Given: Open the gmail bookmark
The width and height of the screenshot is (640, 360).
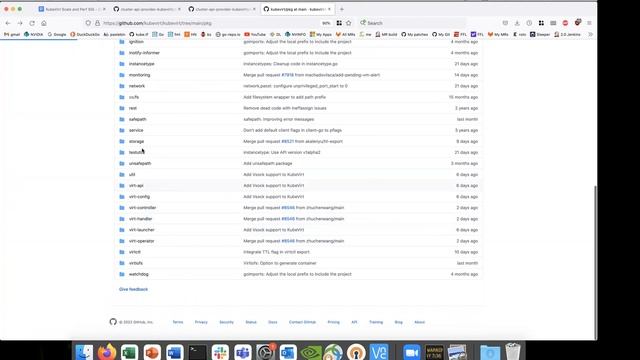Looking at the screenshot, I should click(x=12, y=35).
